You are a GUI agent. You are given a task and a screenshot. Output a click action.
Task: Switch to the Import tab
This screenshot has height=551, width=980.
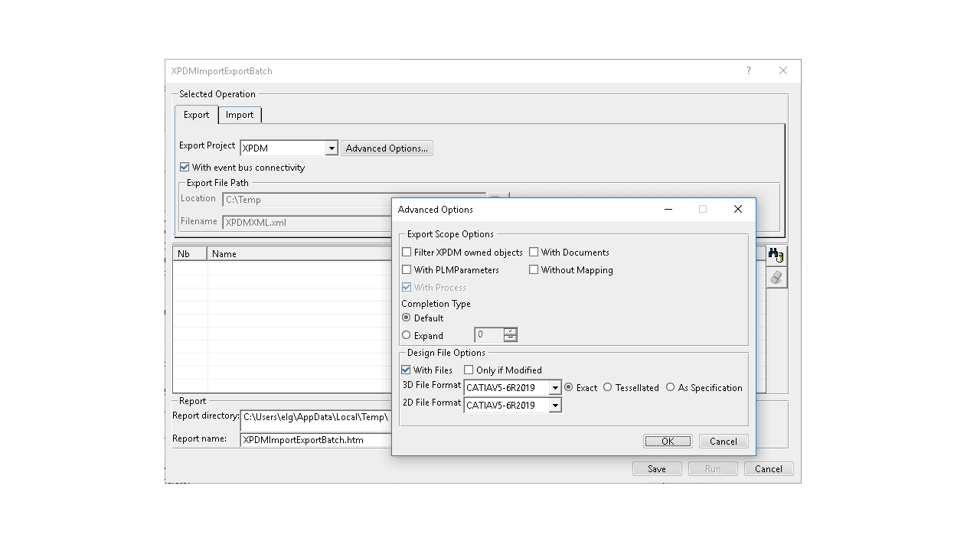(240, 115)
